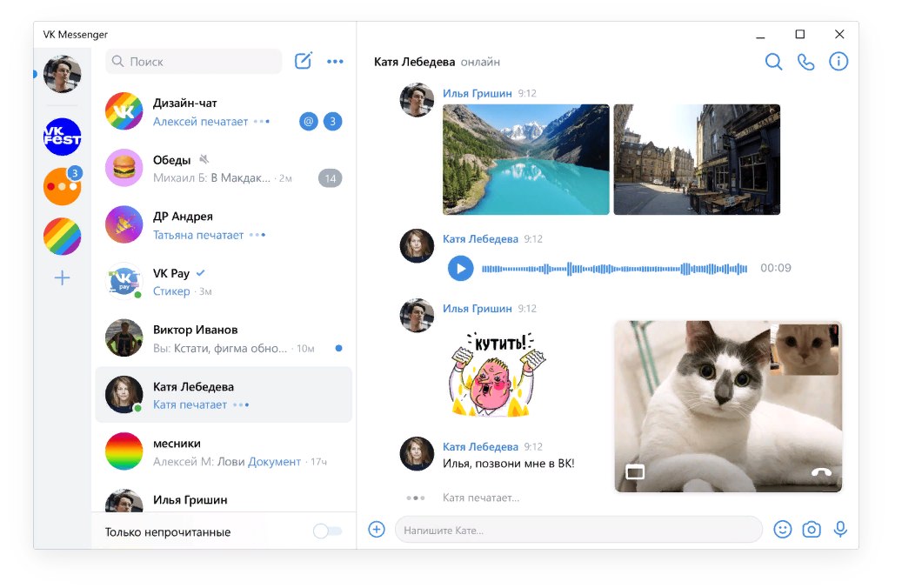
Task: Open the ДР Андрея conversation
Action: (x=224, y=224)
